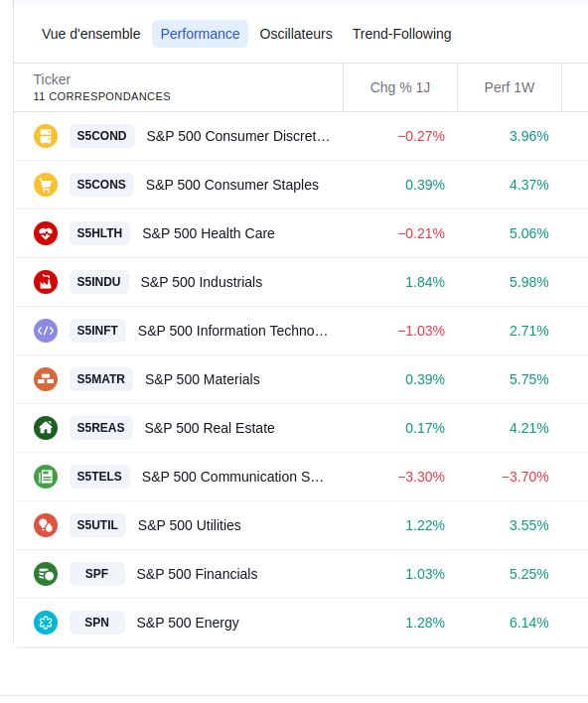The height and width of the screenshot is (703, 588).
Task: Click the S5REAS real estate house icon
Action: click(x=46, y=428)
